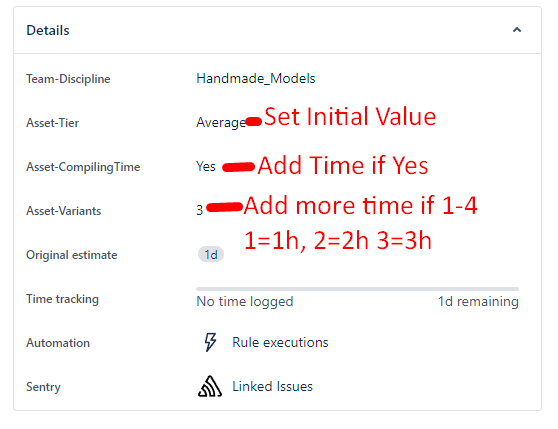The width and height of the screenshot is (558, 429).
Task: Select the Original estimate field label
Action: [72, 255]
